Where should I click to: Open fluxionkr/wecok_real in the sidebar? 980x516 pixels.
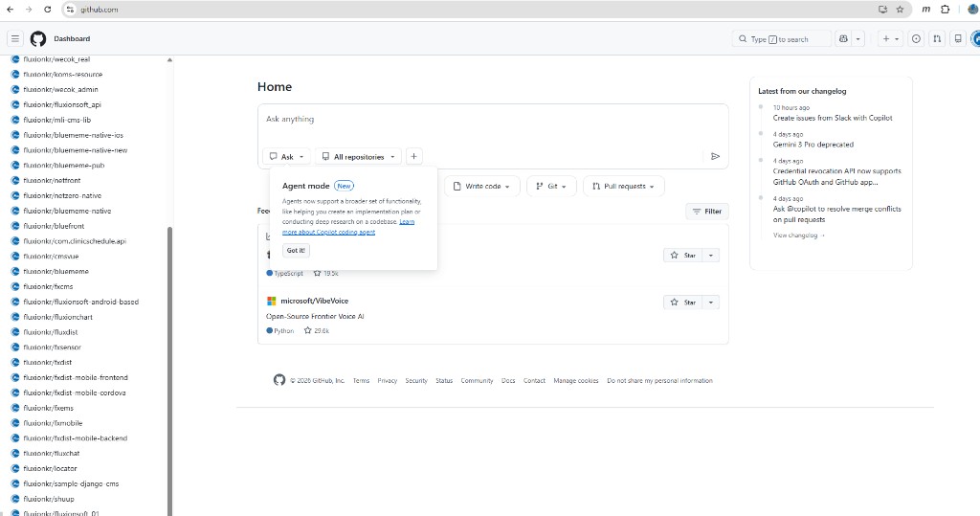56,59
